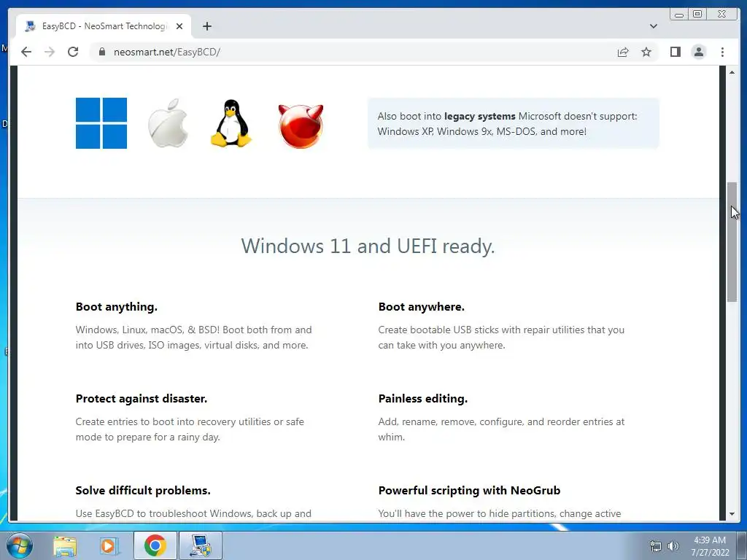Expand the tab search chevron

click(x=653, y=26)
